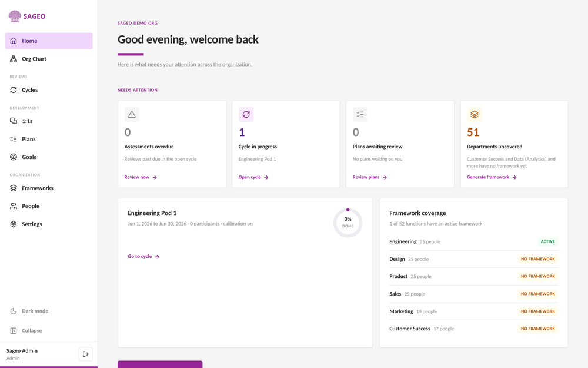
Task: Click the Home house icon in sidebar
Action: coord(14,41)
